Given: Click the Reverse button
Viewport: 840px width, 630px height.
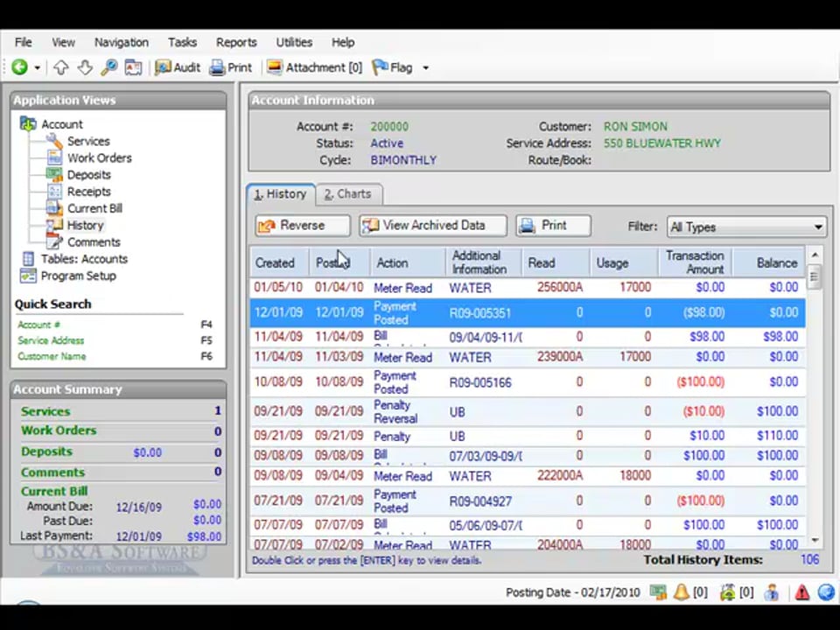Looking at the screenshot, I should coord(303,226).
